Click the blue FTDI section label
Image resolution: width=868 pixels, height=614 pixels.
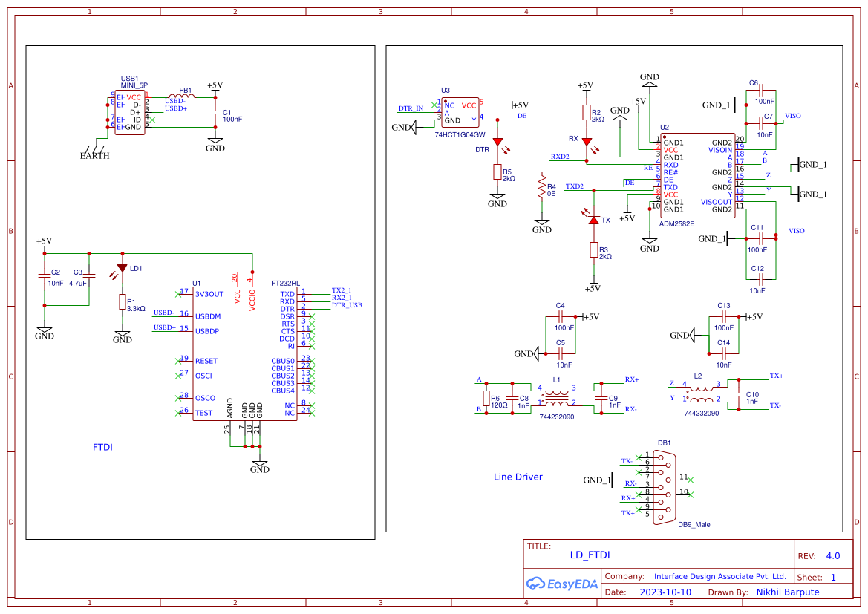coord(103,447)
